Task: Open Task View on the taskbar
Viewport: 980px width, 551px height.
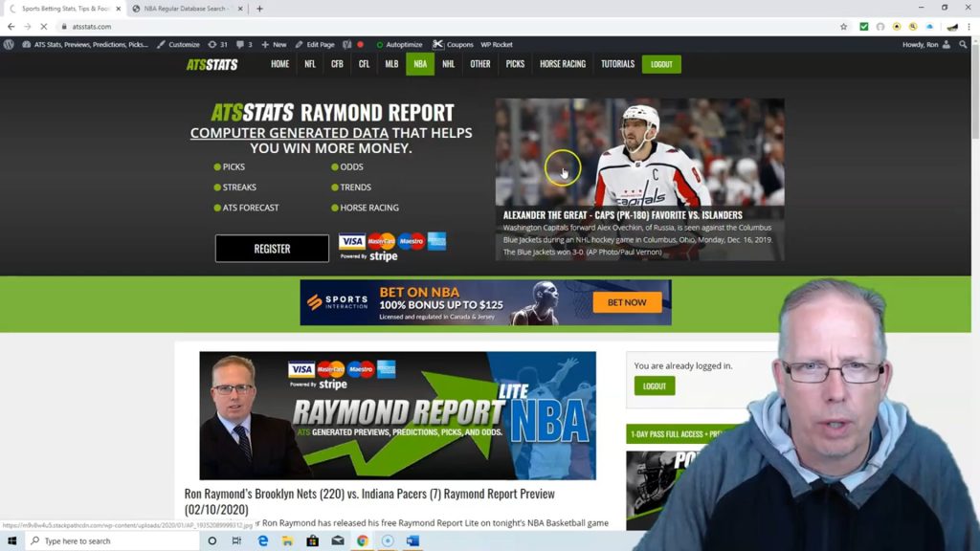Action: (x=237, y=541)
